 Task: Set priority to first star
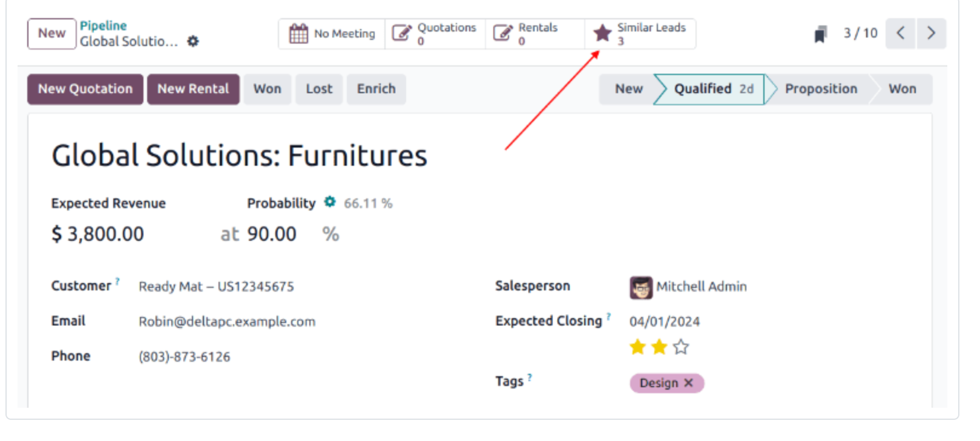coord(637,347)
